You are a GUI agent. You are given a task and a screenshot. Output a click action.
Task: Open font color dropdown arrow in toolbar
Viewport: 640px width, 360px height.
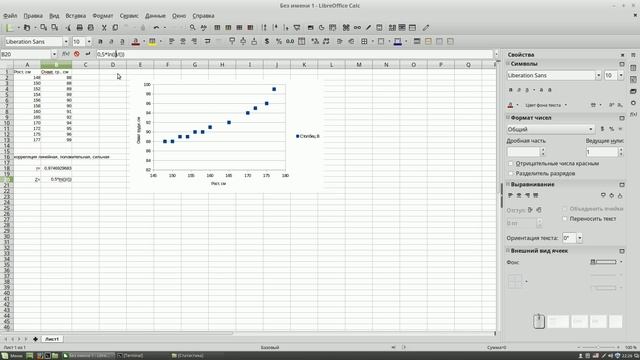[x=144, y=42]
